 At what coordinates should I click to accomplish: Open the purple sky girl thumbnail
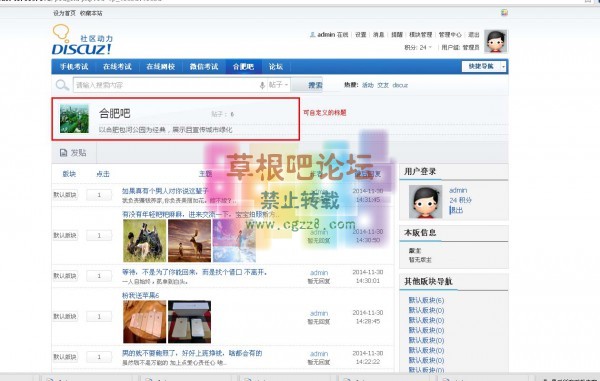click(x=234, y=241)
